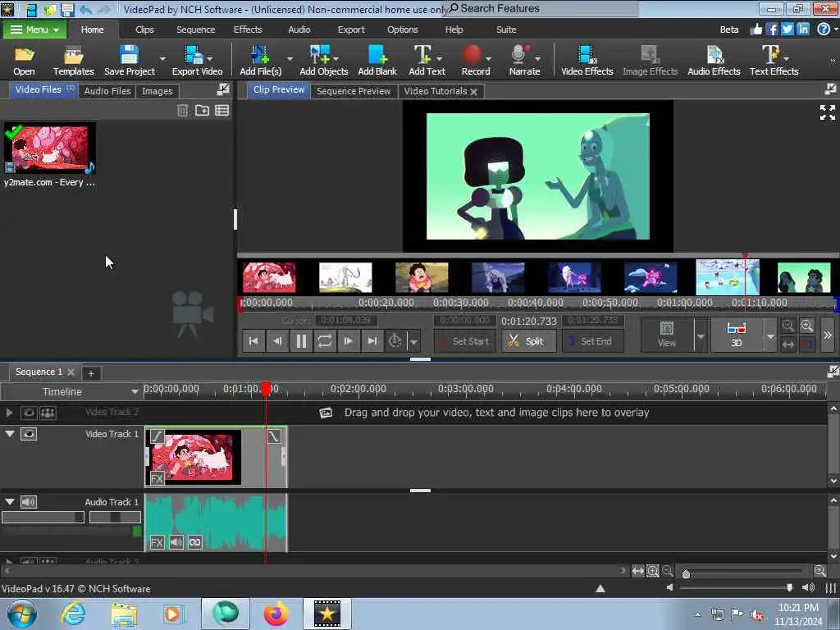Enter fullscreen preview mode

[x=827, y=112]
